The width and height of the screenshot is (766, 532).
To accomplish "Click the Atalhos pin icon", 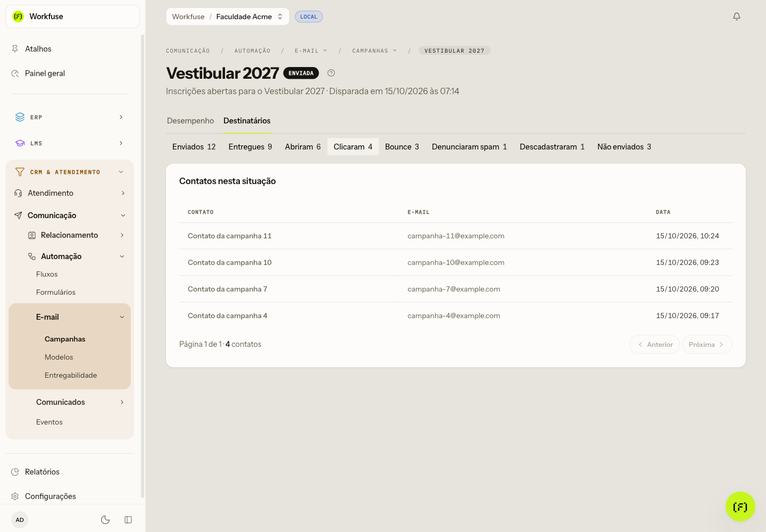I will click(x=15, y=49).
